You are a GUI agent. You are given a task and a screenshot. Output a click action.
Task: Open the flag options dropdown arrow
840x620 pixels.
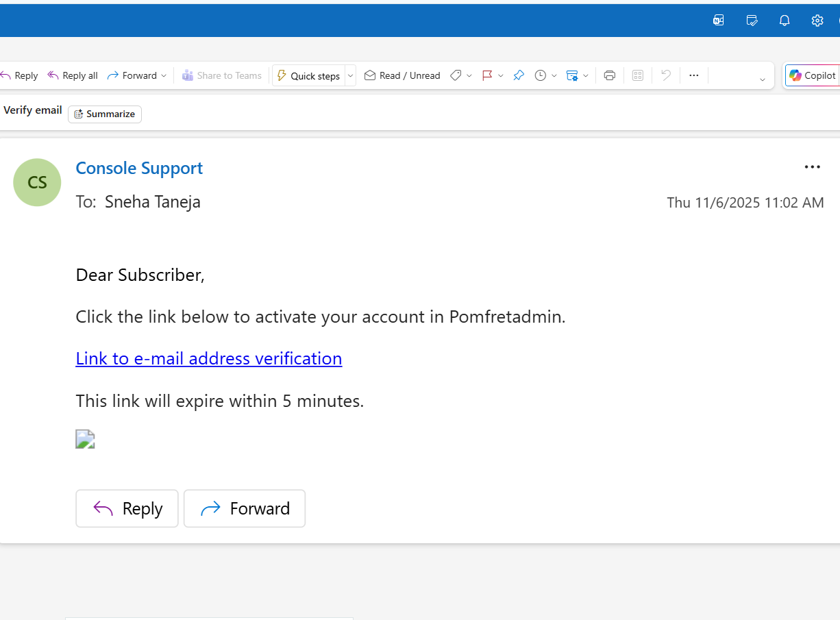click(501, 75)
